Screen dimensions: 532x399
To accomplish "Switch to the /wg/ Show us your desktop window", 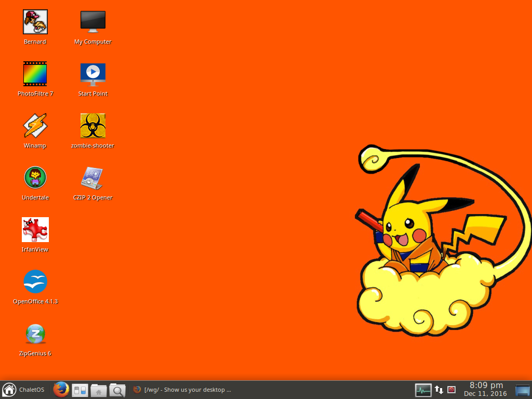I will click(x=182, y=390).
